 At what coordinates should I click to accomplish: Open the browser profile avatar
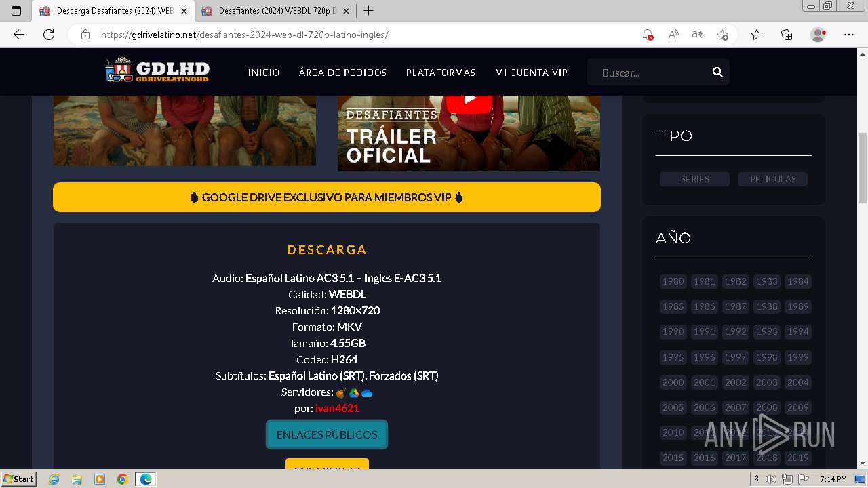pyautogui.click(x=818, y=35)
